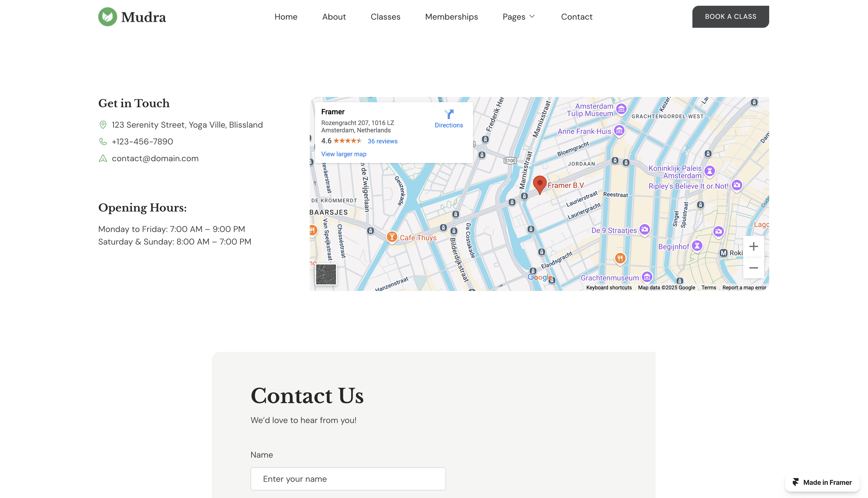Click the Directions arrow icon on the map
Image resolution: width=868 pixels, height=498 pixels.
[x=448, y=114]
